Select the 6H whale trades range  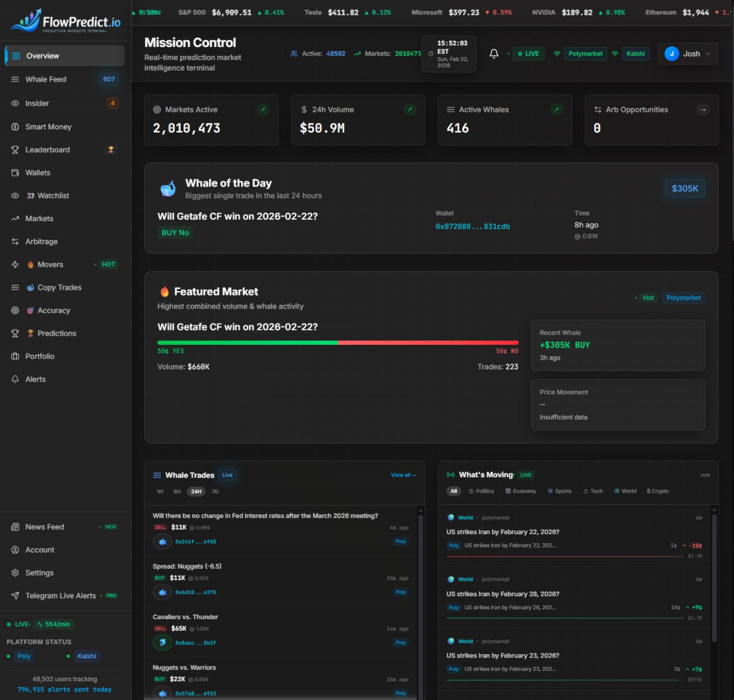(x=177, y=492)
